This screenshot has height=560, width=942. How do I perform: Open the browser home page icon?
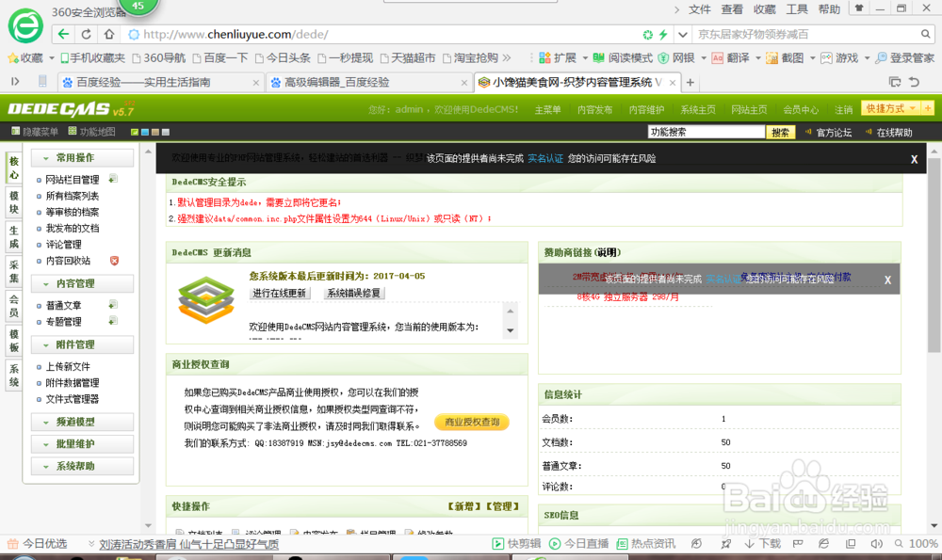click(108, 34)
